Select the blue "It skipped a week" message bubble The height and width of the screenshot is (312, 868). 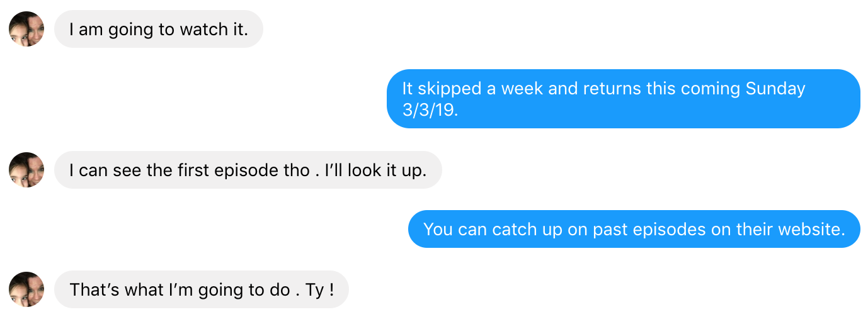pyautogui.click(x=623, y=99)
